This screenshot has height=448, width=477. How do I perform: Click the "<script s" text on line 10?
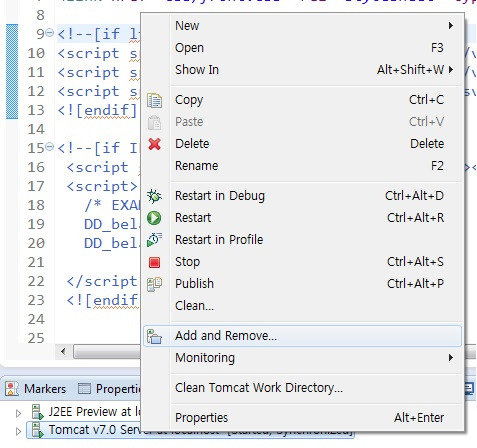(x=97, y=53)
